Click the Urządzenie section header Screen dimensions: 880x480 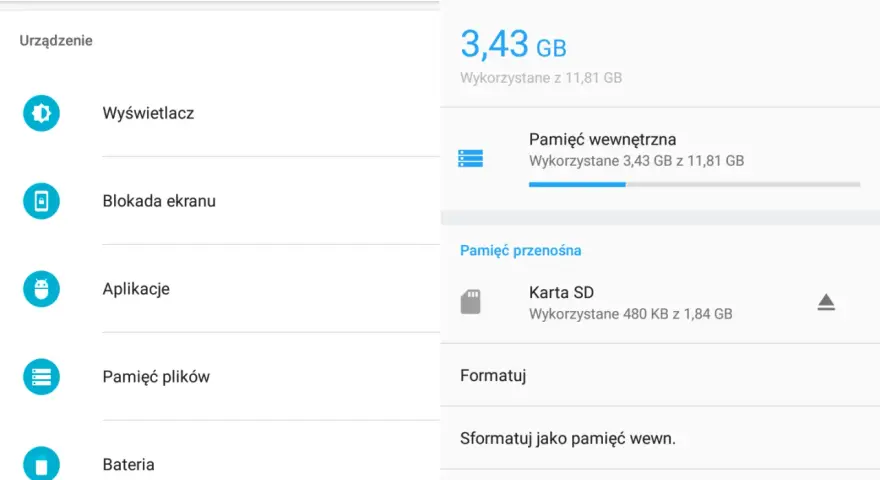tap(56, 40)
